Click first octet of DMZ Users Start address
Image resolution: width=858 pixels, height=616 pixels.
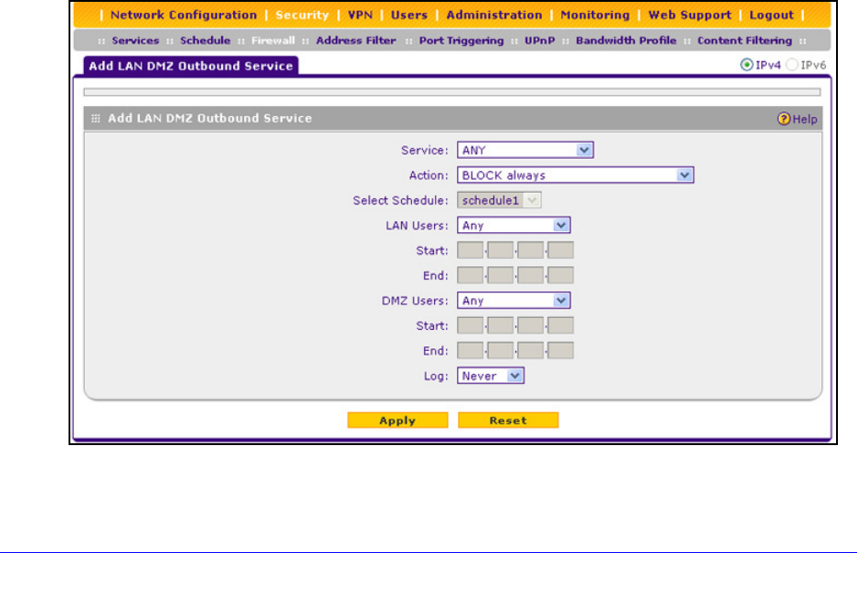point(470,325)
